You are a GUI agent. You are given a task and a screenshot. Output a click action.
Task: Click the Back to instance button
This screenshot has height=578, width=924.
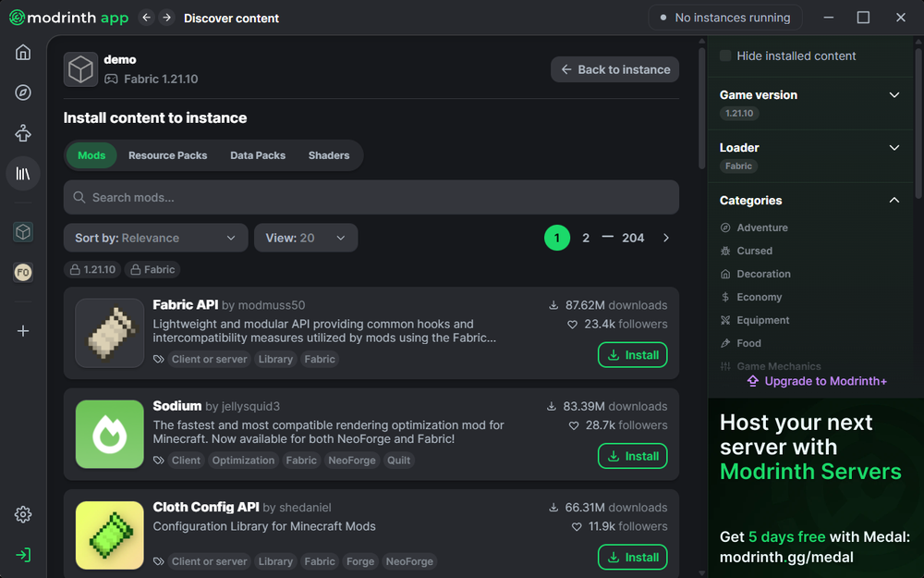click(x=614, y=69)
